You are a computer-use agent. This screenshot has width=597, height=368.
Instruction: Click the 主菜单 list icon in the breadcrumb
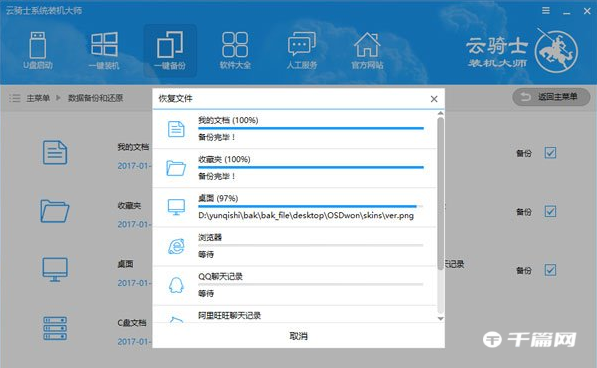pos(15,98)
